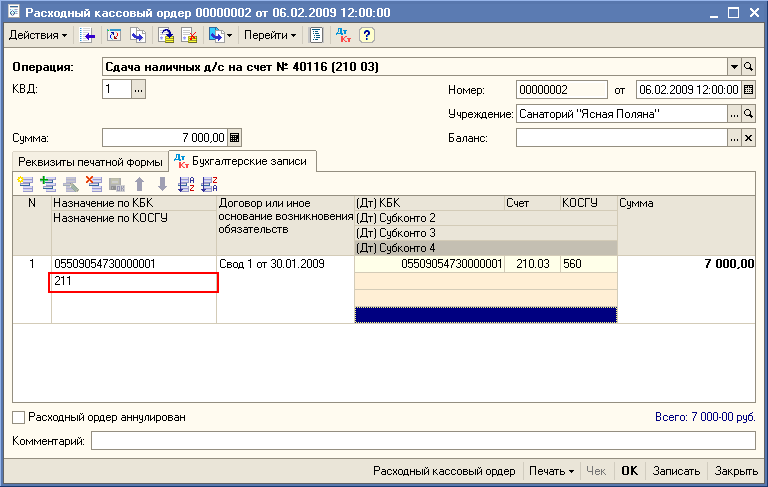The image size is (768, 487).
Task: Move row up with the arrow icon
Action: coord(140,184)
